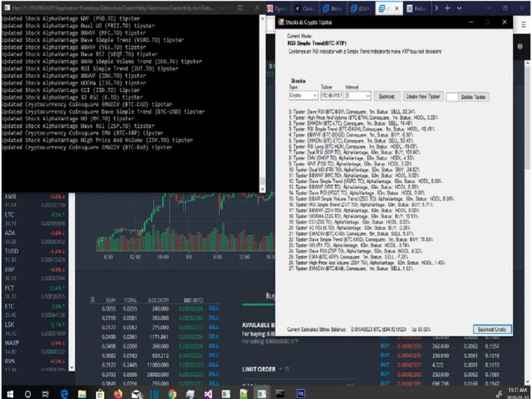Image resolution: width=532 pixels, height=399 pixels.
Task: Click the order book table settings icon
Action: coord(92,300)
